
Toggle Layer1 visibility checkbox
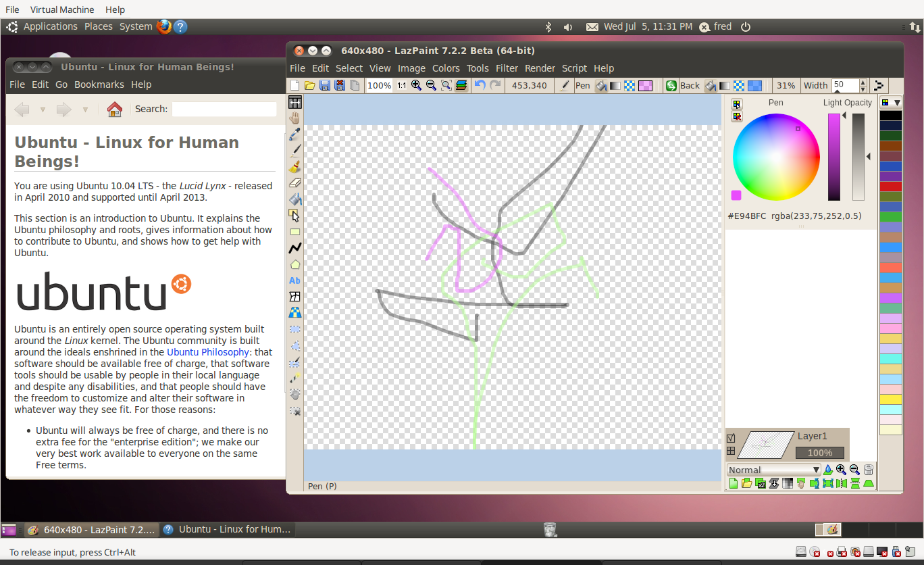click(x=731, y=437)
